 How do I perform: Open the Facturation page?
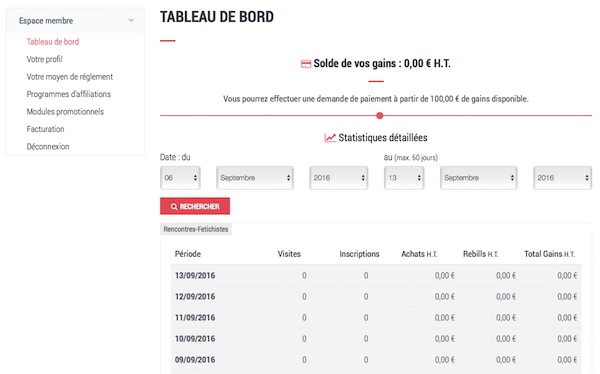[45, 129]
